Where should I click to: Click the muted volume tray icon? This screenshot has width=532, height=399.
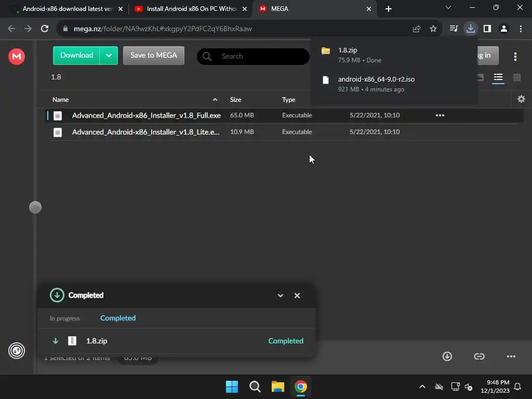(x=469, y=387)
